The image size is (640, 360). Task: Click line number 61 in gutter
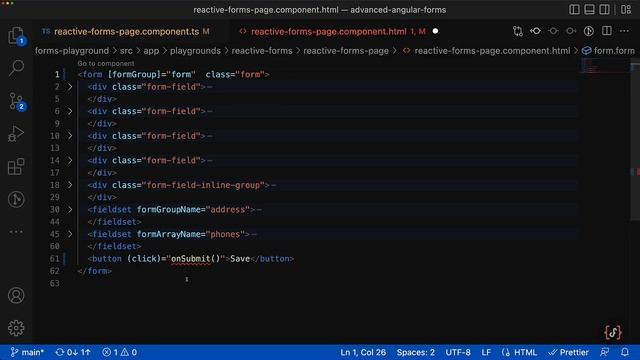coord(55,259)
